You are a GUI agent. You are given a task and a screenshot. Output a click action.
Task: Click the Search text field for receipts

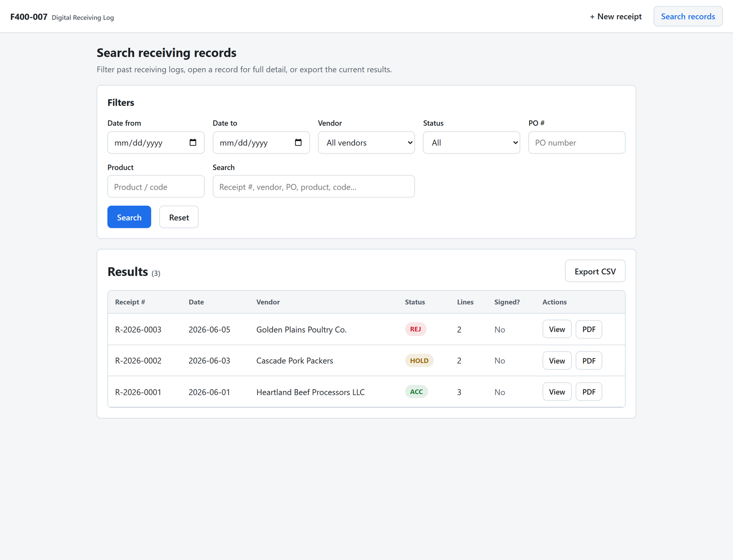click(314, 187)
